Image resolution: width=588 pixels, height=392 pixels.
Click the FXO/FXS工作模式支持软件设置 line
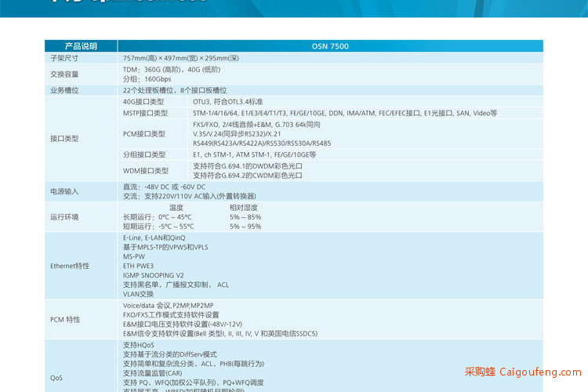coord(171,315)
